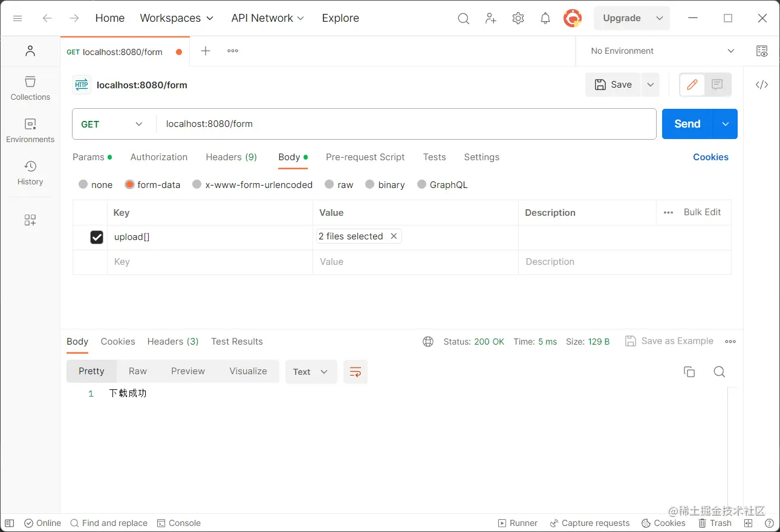The width and height of the screenshot is (780, 532).
Task: Copy the response body
Action: point(689,372)
